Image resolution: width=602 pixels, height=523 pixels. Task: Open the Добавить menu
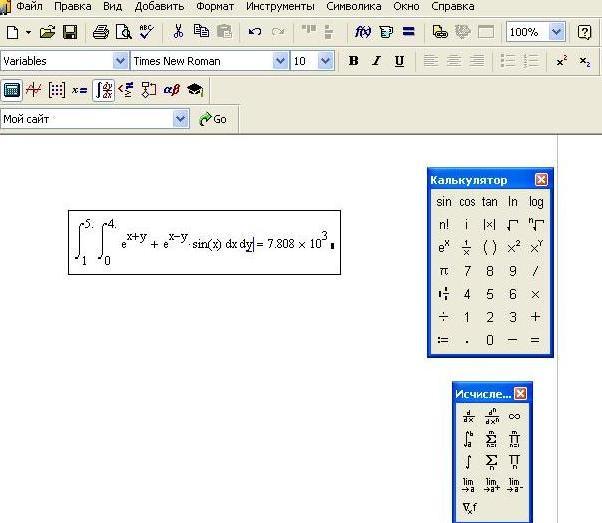[159, 7]
